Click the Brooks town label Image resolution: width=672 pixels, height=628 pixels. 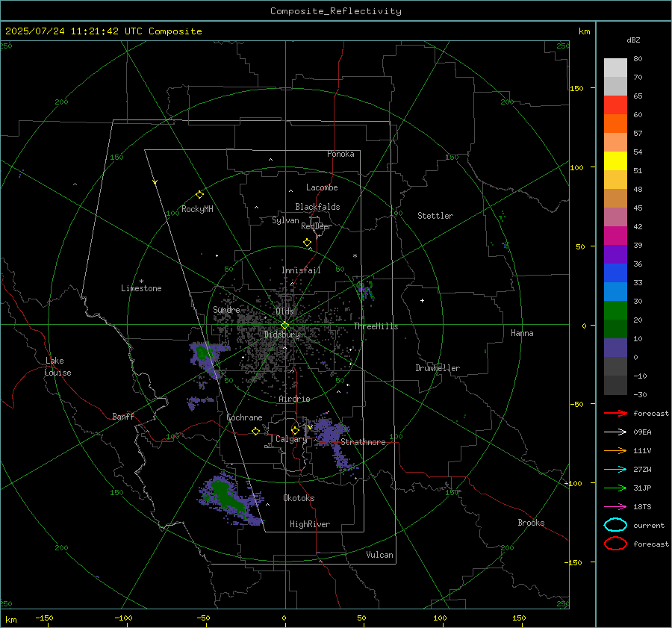pos(531,523)
